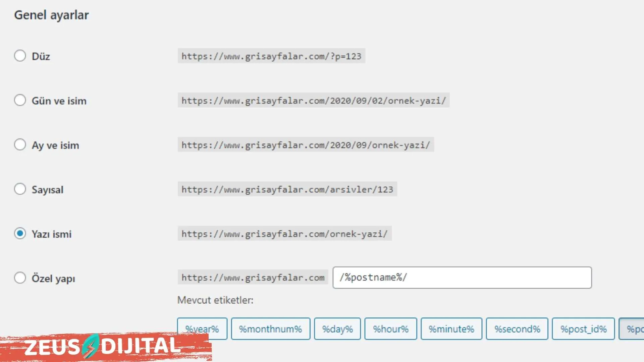Click the Yazı ismi label text
644x362 pixels.
[x=52, y=234]
